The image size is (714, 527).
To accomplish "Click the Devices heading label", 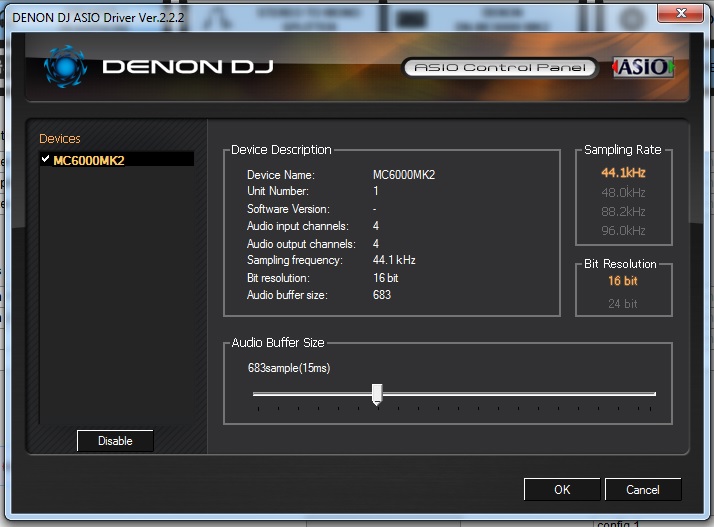I will (x=60, y=138).
